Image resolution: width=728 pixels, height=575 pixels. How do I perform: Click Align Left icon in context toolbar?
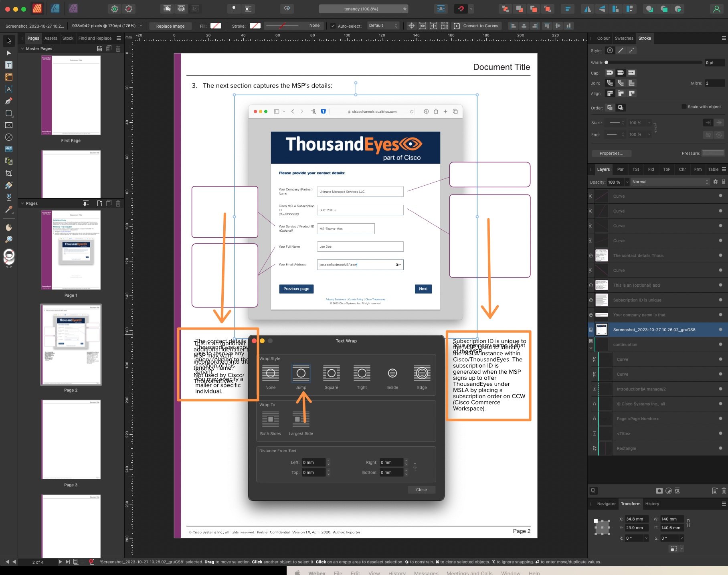tap(513, 26)
